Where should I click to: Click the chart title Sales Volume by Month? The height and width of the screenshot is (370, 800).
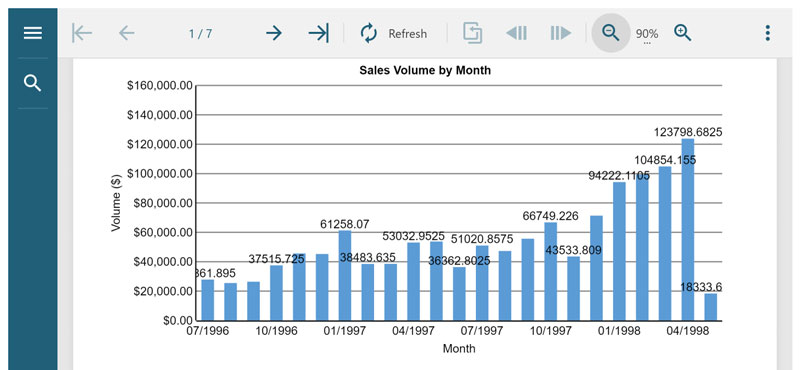pos(425,70)
